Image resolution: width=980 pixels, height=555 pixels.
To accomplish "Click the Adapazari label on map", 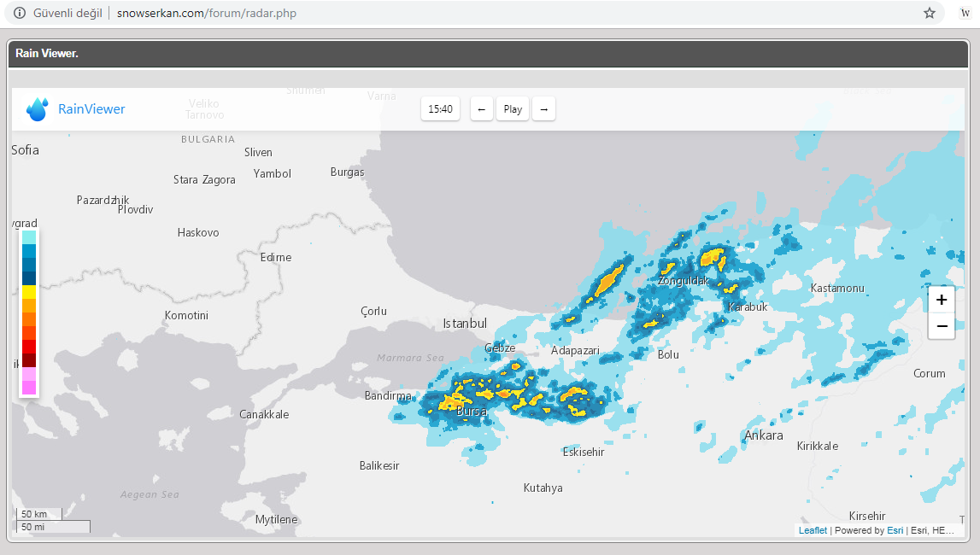I will pyautogui.click(x=575, y=351).
